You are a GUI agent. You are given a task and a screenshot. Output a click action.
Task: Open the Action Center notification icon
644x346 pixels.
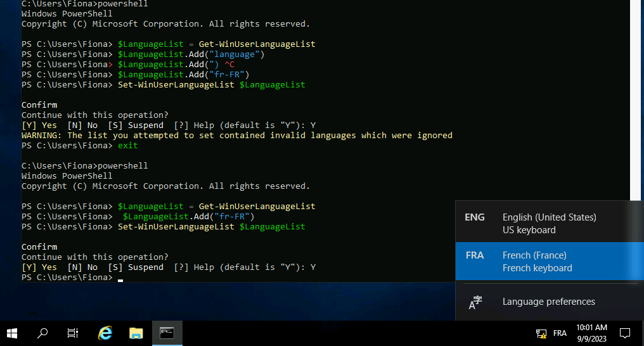click(624, 333)
